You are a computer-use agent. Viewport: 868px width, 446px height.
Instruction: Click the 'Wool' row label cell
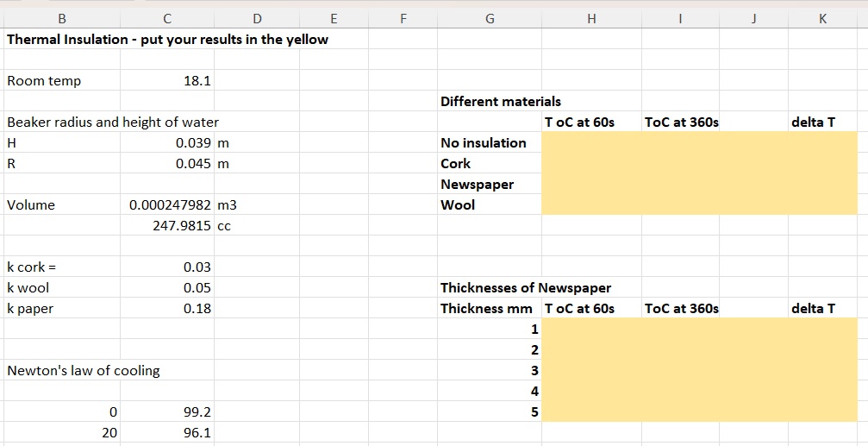coord(490,205)
